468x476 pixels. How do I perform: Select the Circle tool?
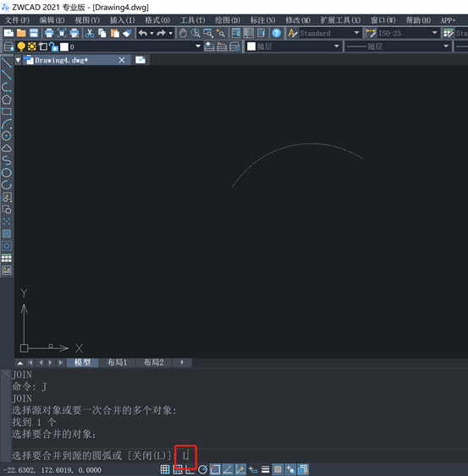7,136
